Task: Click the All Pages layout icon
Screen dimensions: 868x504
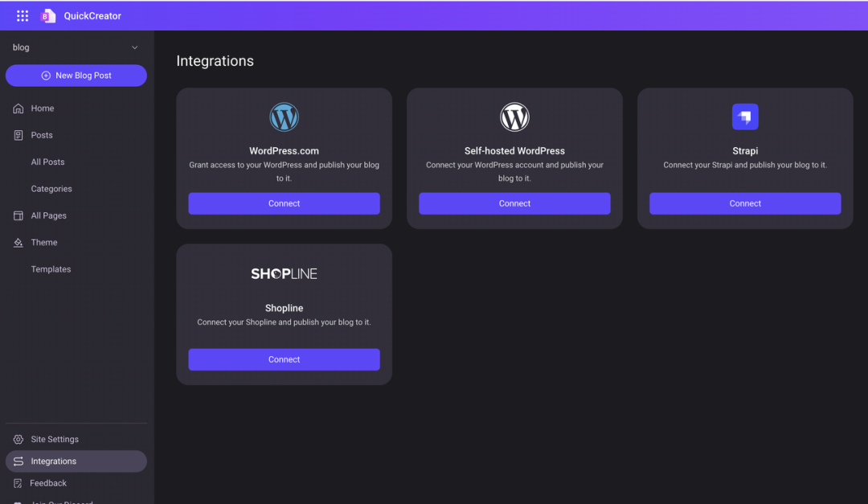Action: click(x=18, y=215)
